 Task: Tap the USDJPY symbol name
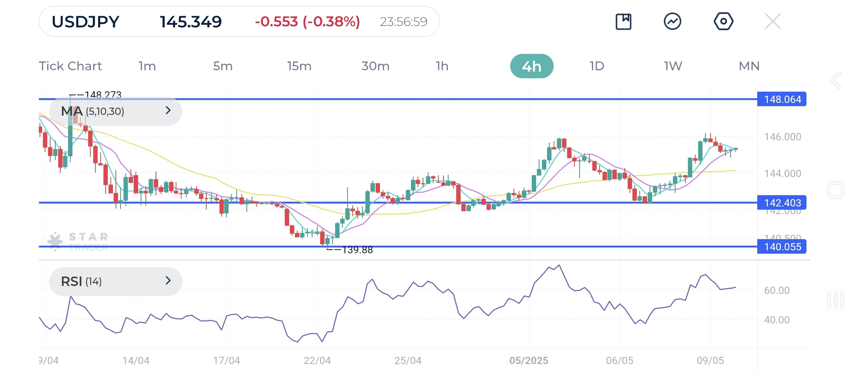click(x=86, y=22)
